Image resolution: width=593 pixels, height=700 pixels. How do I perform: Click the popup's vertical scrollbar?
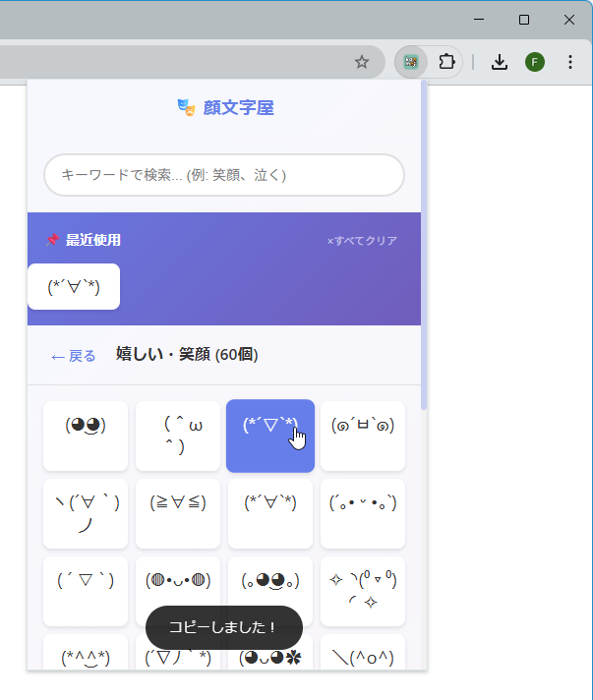(x=424, y=246)
